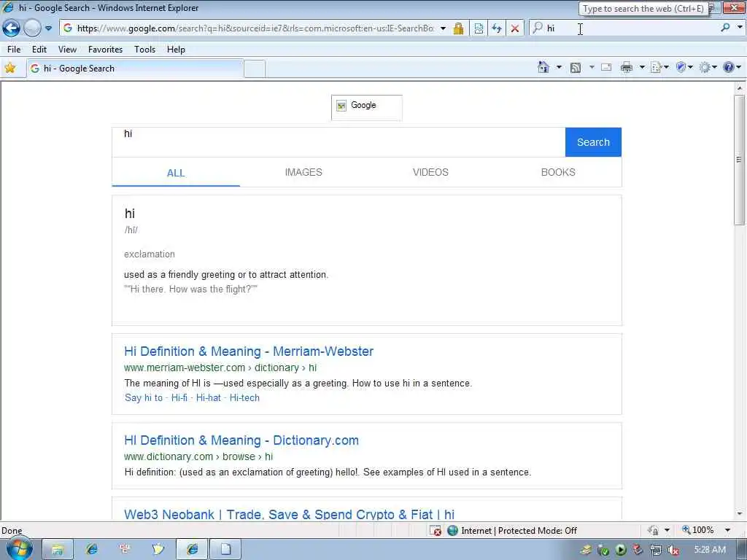Click the 100% zoom level button

698,530
